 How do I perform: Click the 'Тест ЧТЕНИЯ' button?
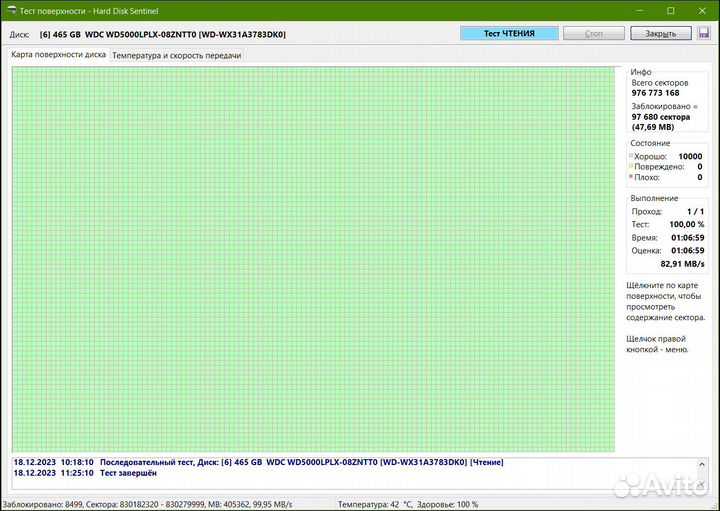pyautogui.click(x=509, y=34)
